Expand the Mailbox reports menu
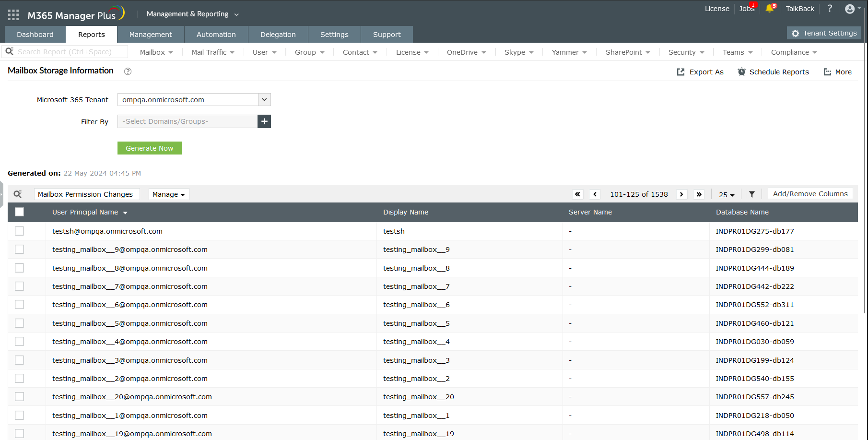 (x=156, y=52)
